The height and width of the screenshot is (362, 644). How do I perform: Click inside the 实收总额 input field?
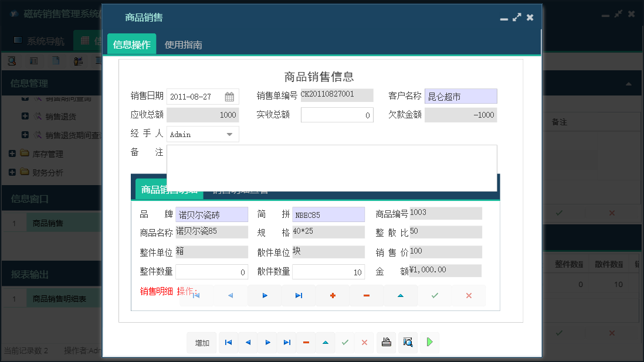337,115
